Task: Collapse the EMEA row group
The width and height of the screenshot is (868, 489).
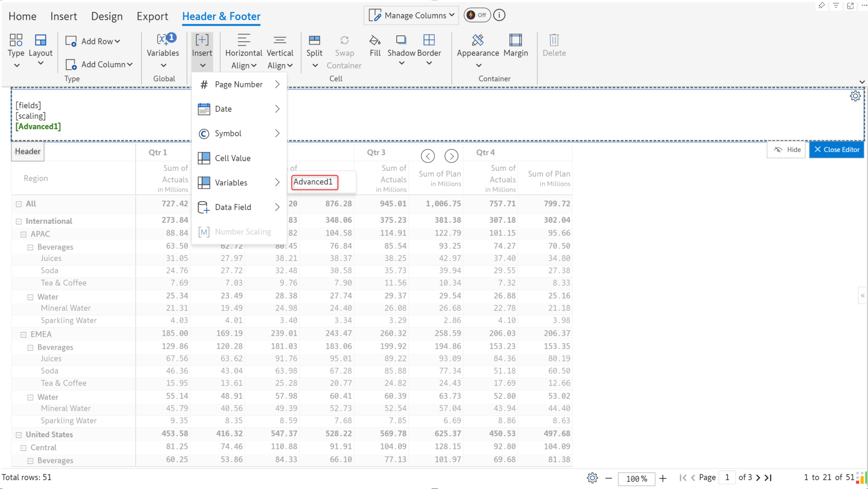Action: [x=23, y=335]
